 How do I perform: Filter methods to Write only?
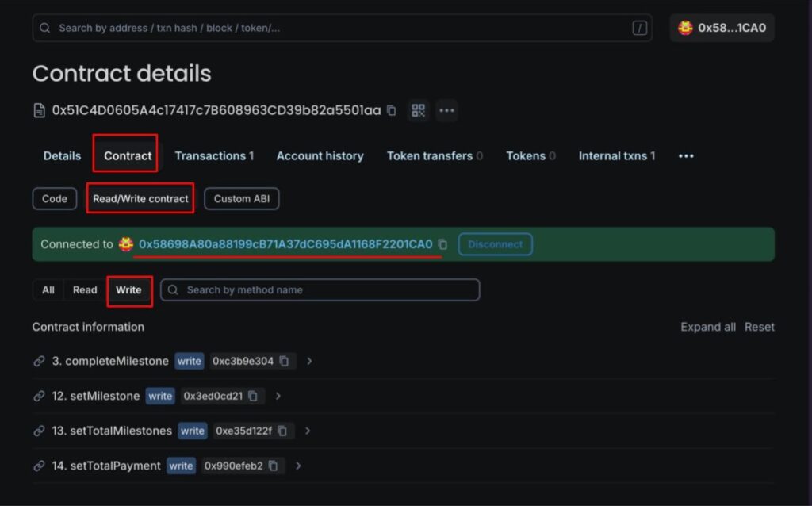128,290
